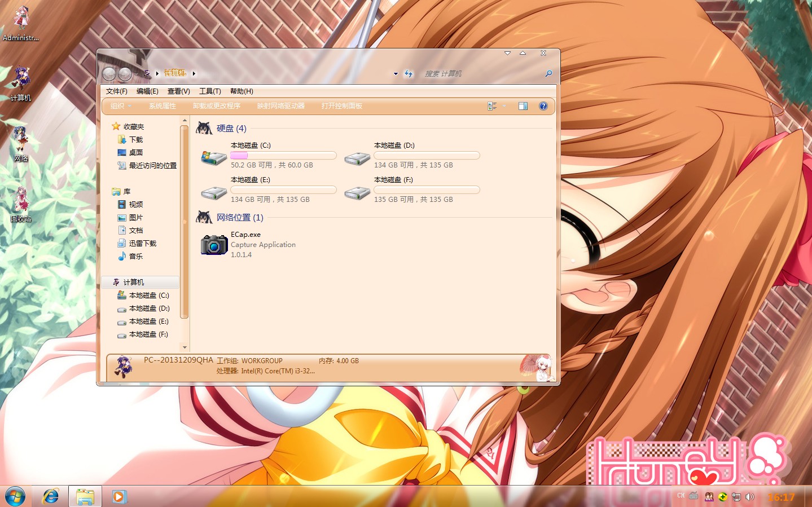Launch the media player from the taskbar
Screen dimensions: 812x507
[118, 496]
